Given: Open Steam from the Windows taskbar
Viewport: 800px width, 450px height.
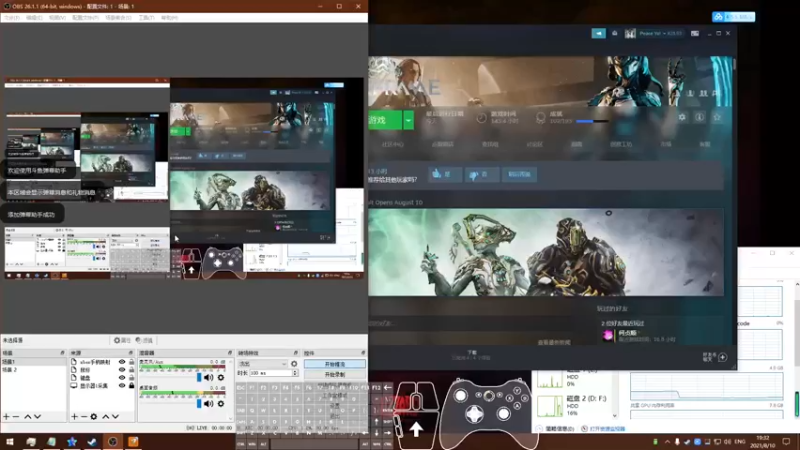Looking at the screenshot, I should pyautogui.click(x=92, y=442).
